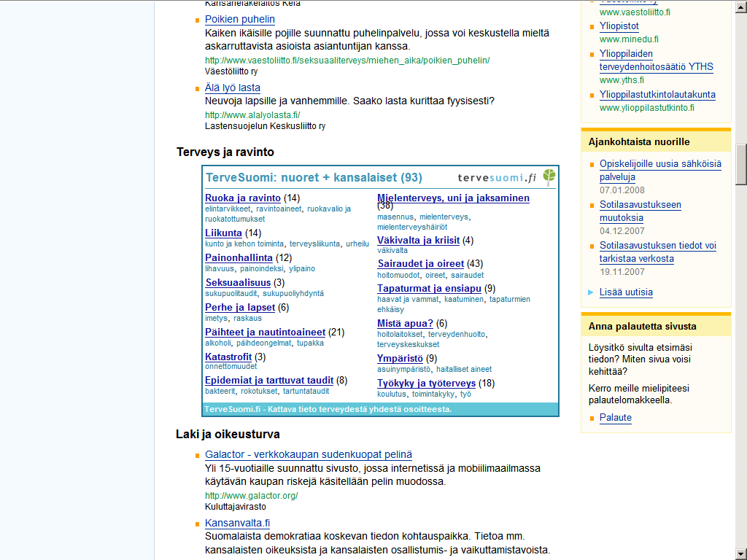Click the toimintakyky keyword link
This screenshot has height=560, width=747.
[433, 394]
